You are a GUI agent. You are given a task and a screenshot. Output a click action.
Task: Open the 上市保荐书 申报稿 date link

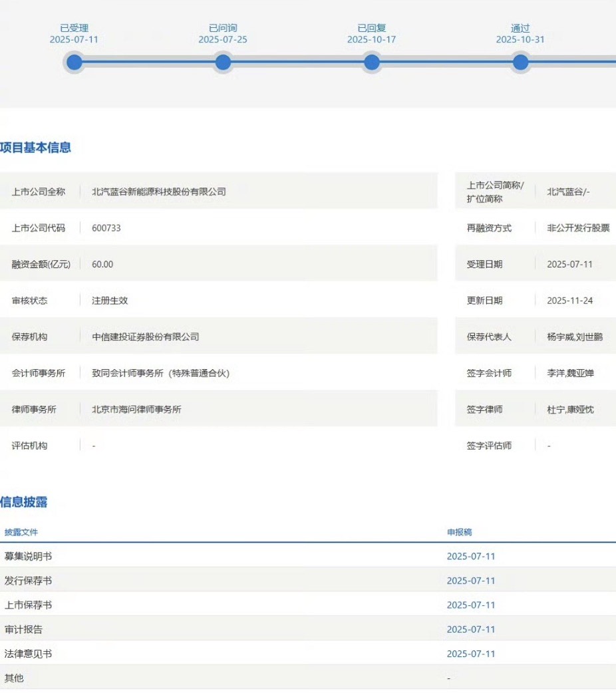click(471, 605)
